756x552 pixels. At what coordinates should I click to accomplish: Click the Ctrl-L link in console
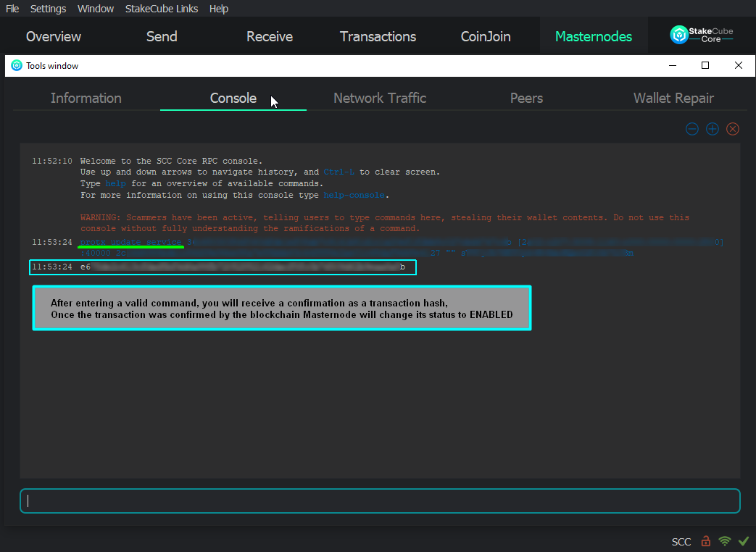pos(339,172)
